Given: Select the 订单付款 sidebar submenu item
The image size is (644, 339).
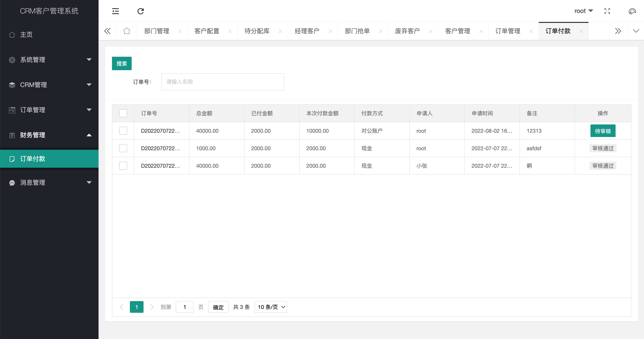Looking at the screenshot, I should (x=49, y=159).
